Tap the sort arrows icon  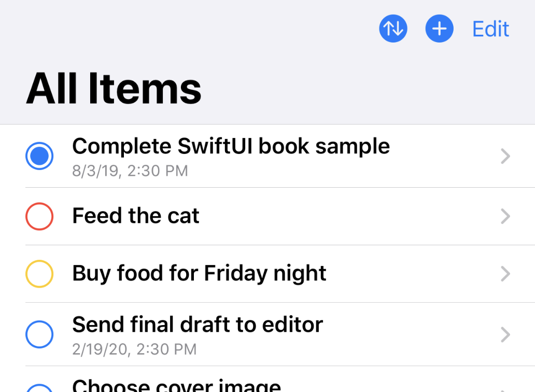pos(393,29)
